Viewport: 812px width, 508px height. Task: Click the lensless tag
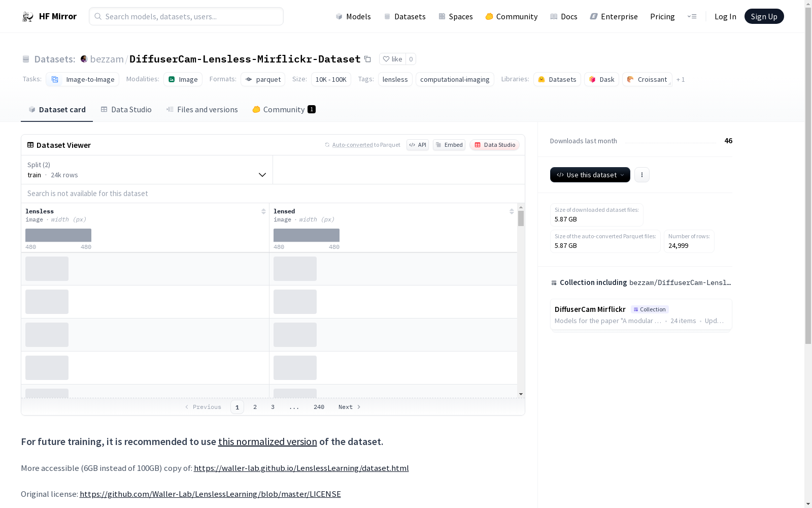click(x=395, y=79)
